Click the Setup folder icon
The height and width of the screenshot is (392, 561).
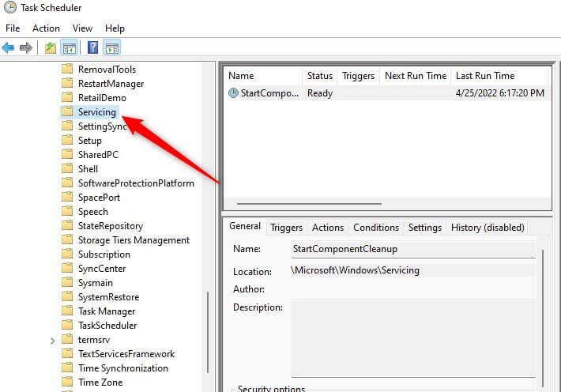click(x=67, y=140)
